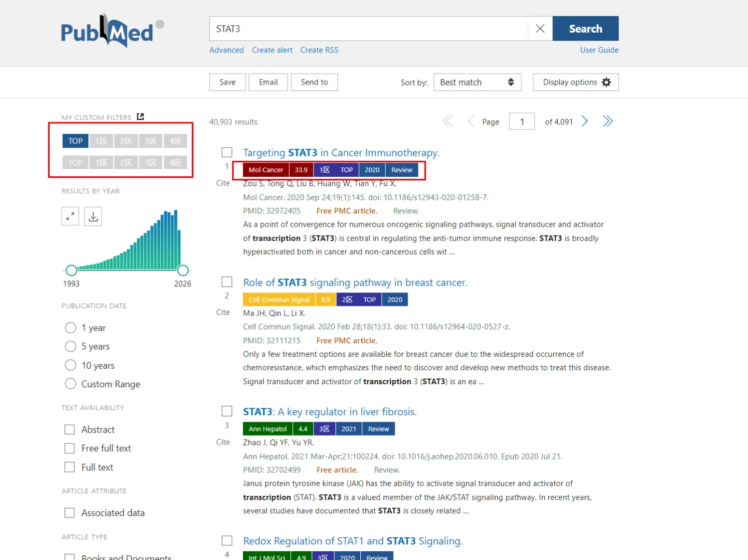Download the Results by Year data icon
The width and height of the screenshot is (748, 560).
coord(93,216)
